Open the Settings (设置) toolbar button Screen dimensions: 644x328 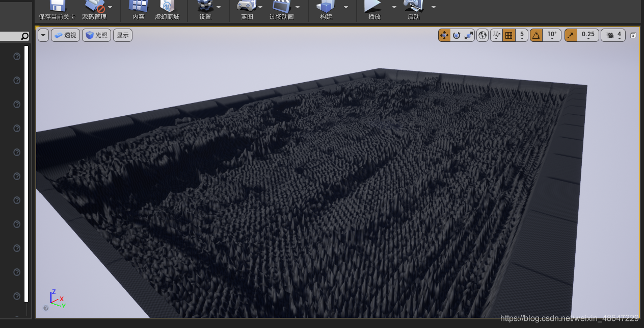(x=205, y=10)
